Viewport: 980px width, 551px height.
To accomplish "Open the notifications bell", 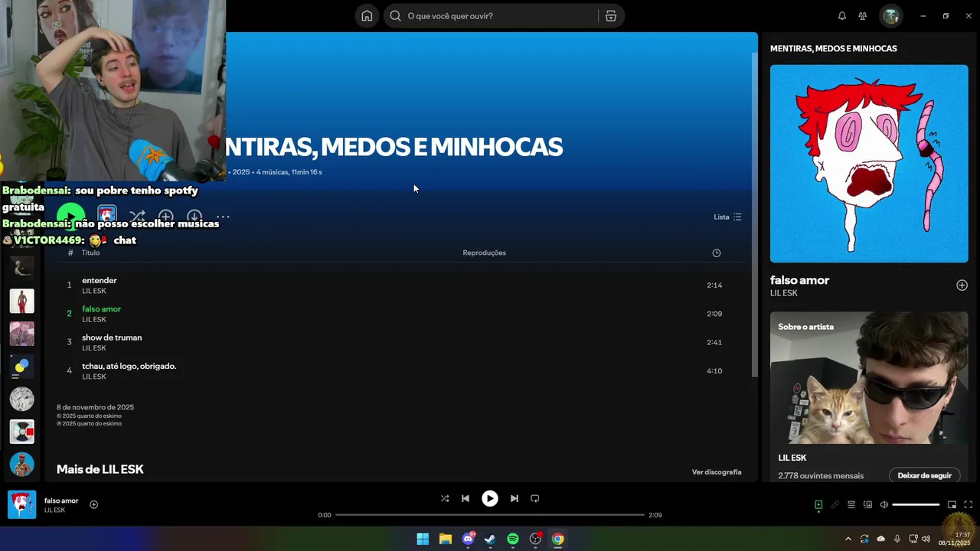I will pos(842,16).
